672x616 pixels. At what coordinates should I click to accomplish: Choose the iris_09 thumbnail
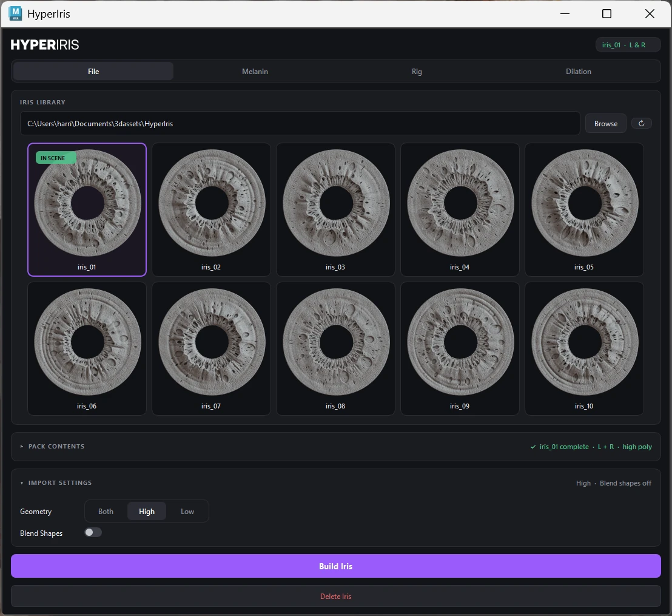pyautogui.click(x=460, y=348)
